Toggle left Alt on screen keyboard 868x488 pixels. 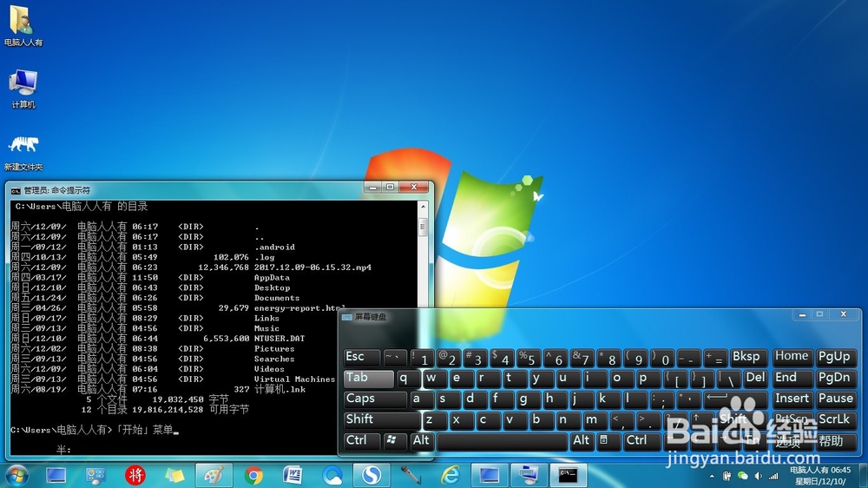pos(421,441)
